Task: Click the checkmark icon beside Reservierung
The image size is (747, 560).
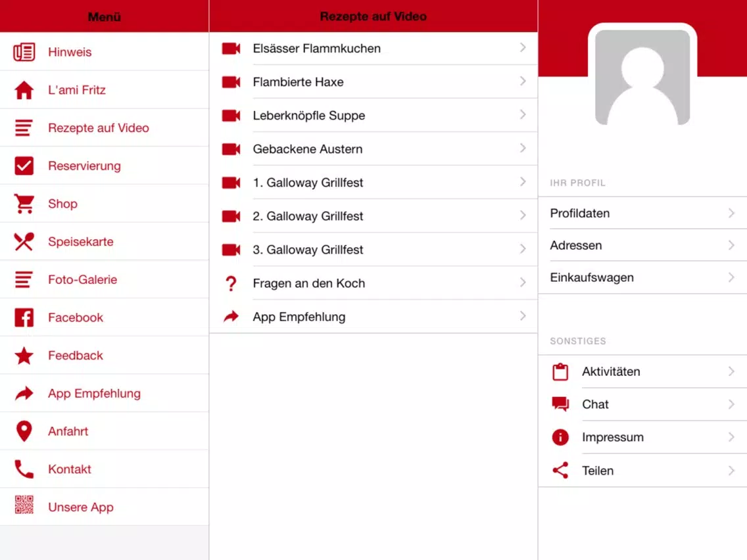Action: tap(24, 166)
